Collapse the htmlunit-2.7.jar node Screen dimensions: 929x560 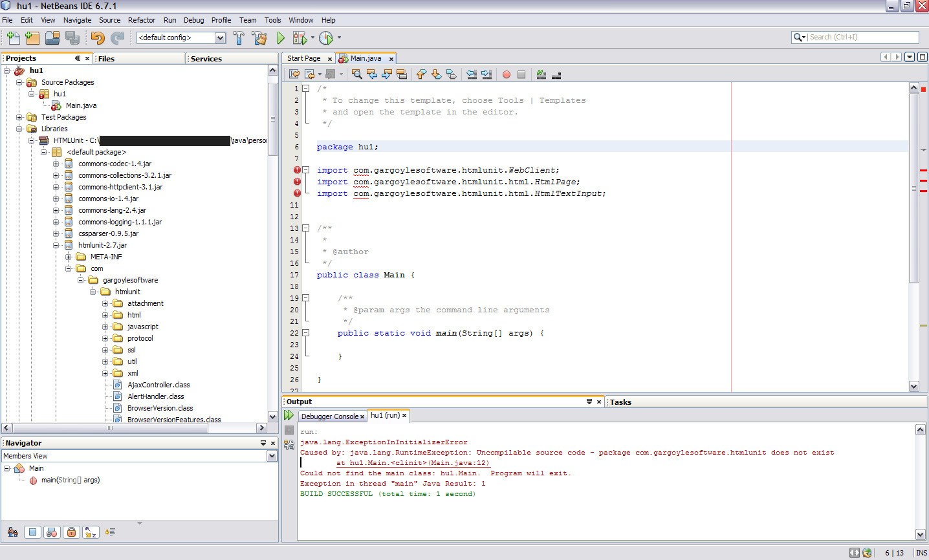(x=56, y=245)
